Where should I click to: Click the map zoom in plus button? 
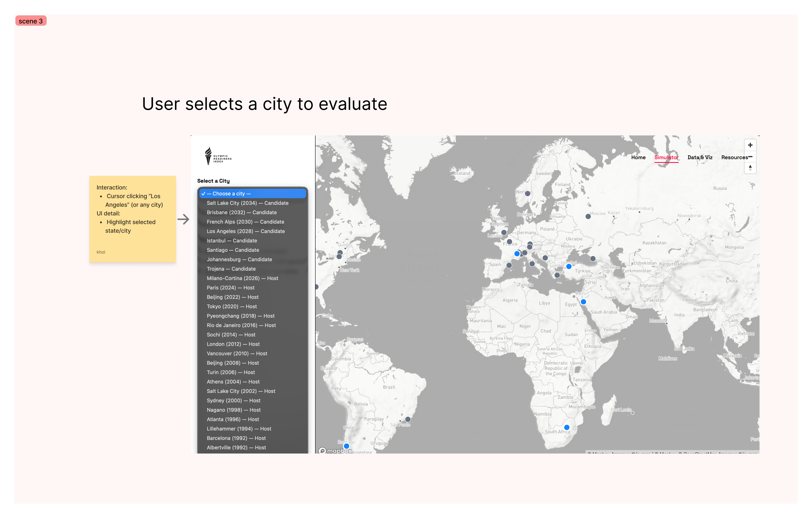pyautogui.click(x=750, y=145)
